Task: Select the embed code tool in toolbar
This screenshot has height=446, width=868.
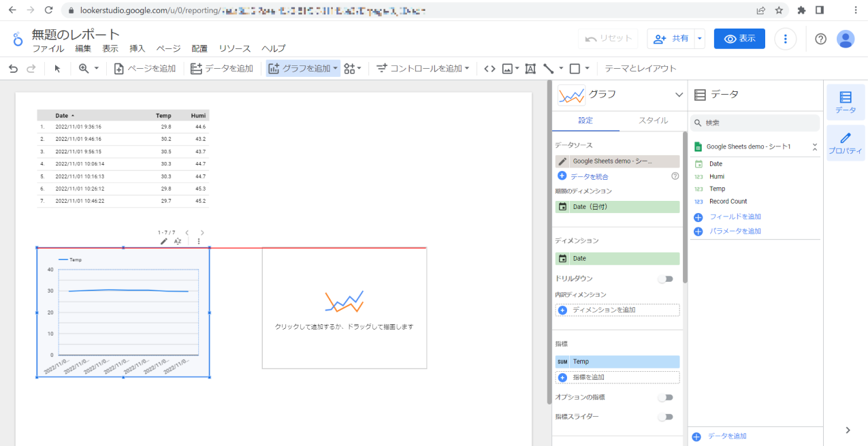Action: pos(489,68)
